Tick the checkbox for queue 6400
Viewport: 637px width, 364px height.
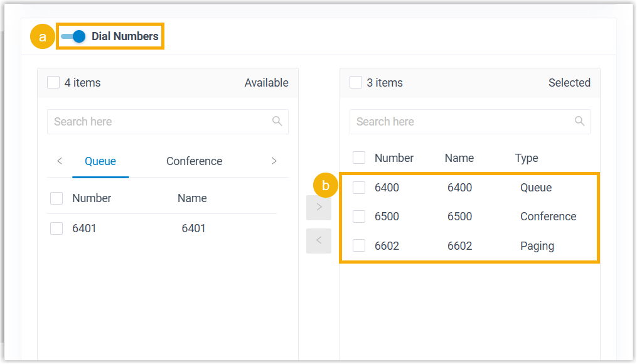point(359,188)
